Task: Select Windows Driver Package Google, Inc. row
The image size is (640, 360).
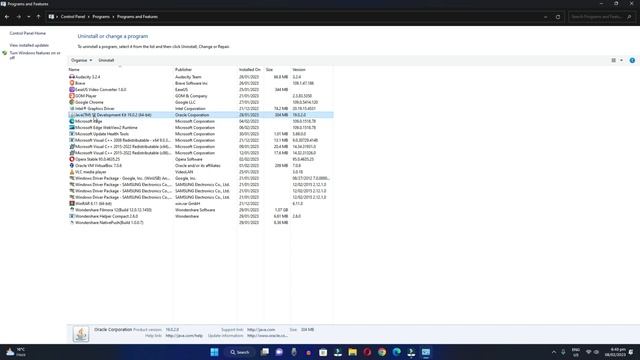Action: [200, 178]
